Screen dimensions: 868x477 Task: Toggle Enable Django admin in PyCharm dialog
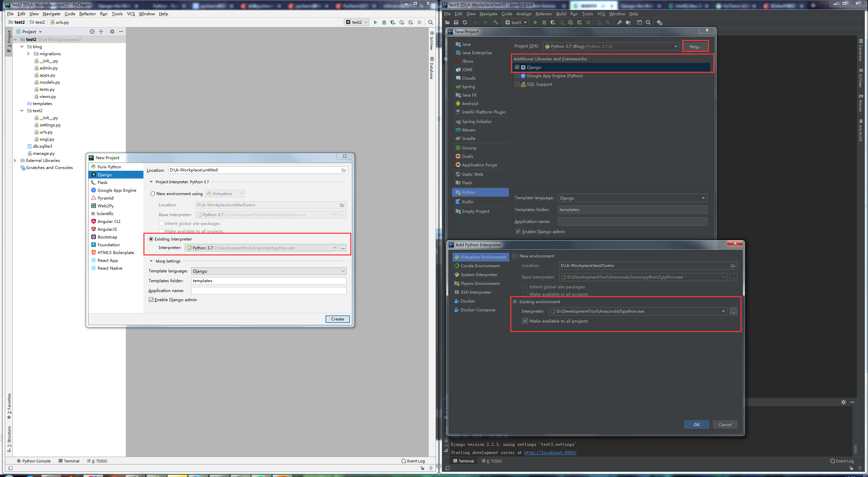click(151, 300)
